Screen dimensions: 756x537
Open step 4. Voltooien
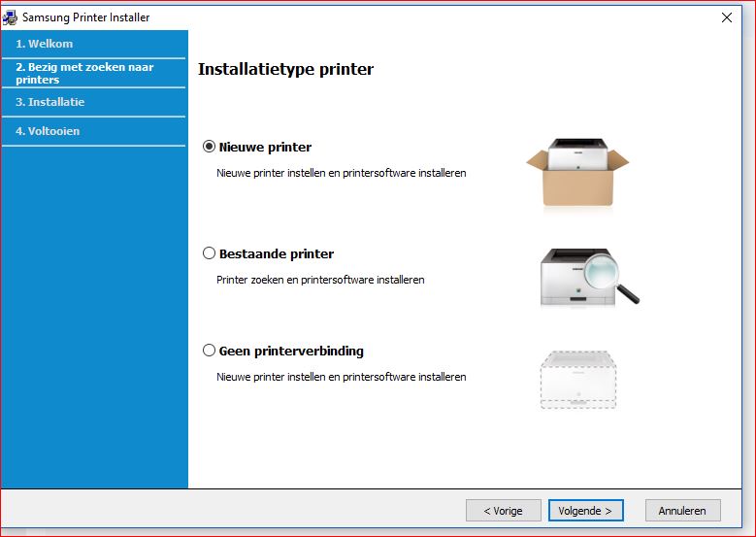(48, 131)
